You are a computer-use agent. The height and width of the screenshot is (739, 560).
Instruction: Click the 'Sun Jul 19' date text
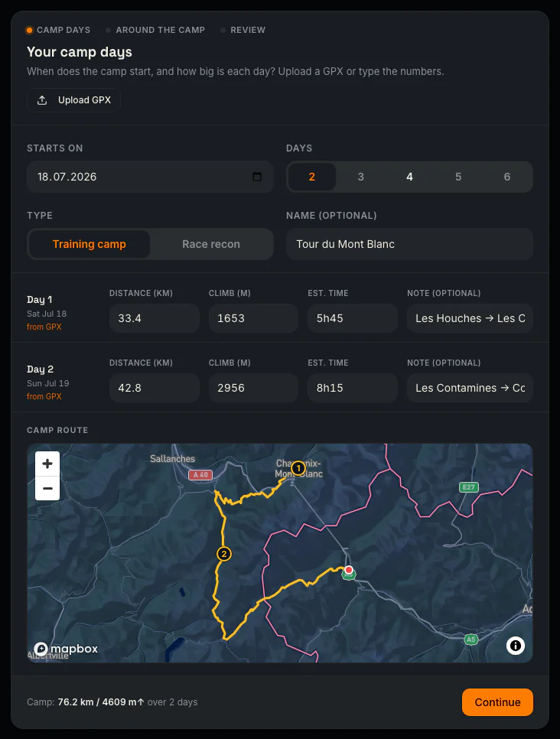click(48, 383)
